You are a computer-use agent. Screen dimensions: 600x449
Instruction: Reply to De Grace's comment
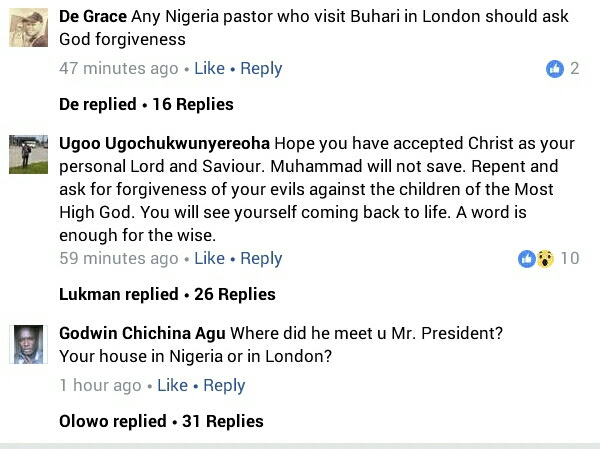(261, 69)
